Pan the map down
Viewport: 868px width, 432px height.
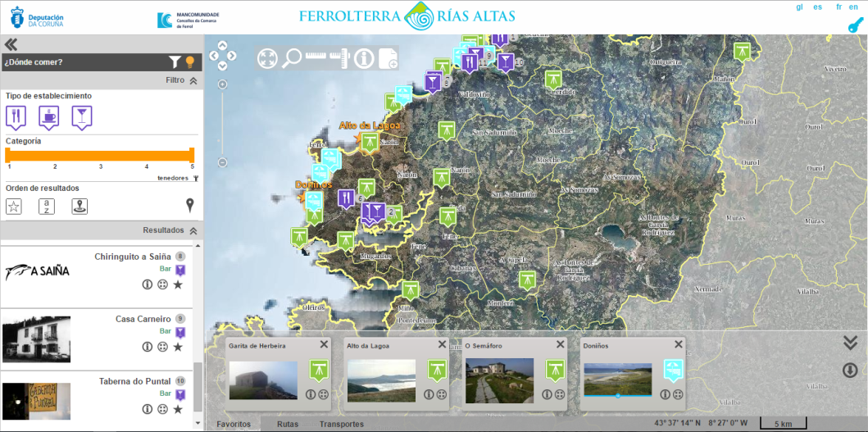(223, 66)
